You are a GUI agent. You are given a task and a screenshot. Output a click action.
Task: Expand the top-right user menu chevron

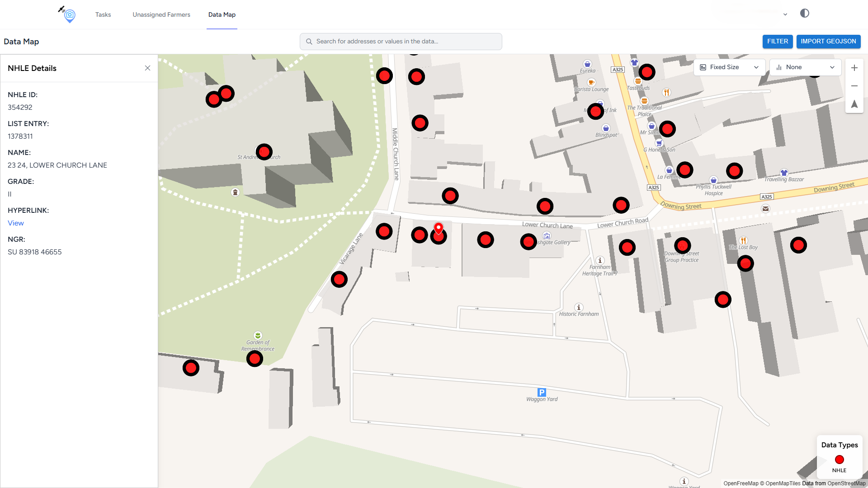tap(785, 14)
